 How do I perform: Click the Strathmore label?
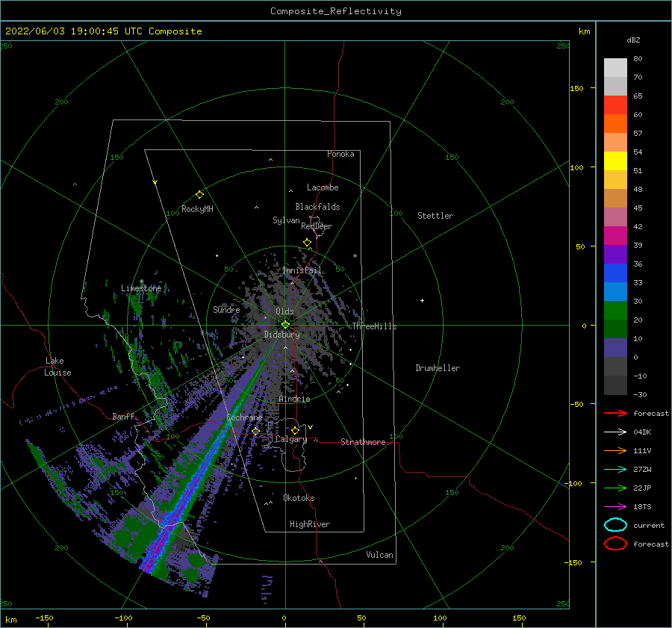(363, 442)
